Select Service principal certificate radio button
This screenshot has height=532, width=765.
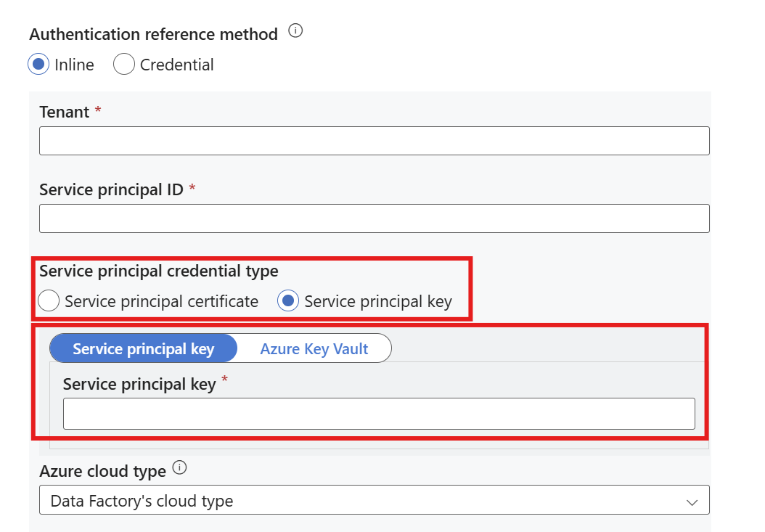tap(49, 301)
